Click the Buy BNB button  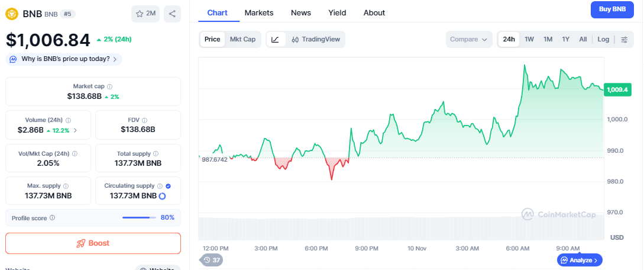[612, 9]
